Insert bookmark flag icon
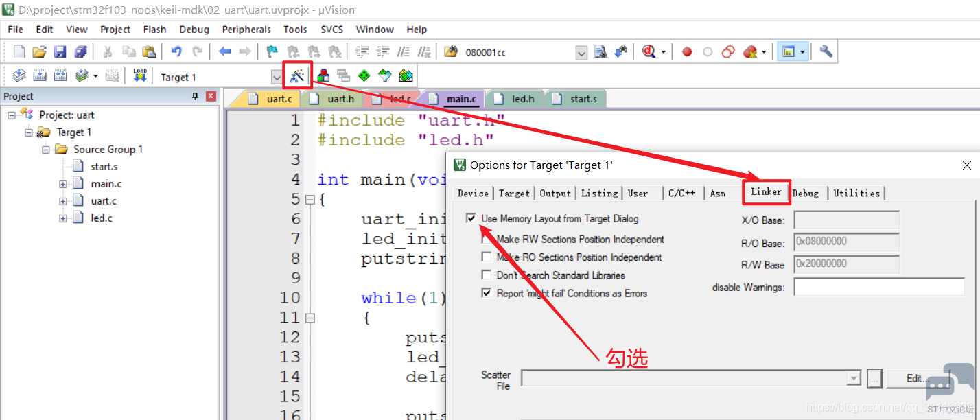This screenshot has height=420, width=980. 272,51
